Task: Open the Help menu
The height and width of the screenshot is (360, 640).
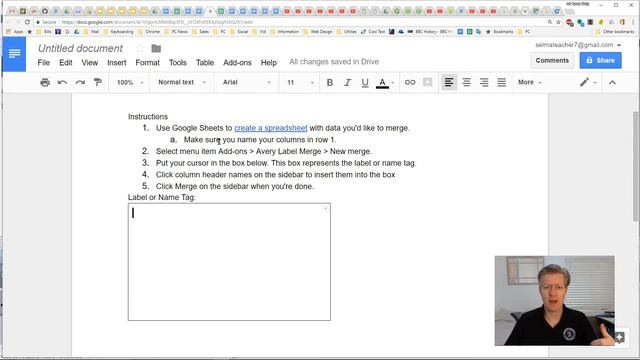Action: click(269, 62)
